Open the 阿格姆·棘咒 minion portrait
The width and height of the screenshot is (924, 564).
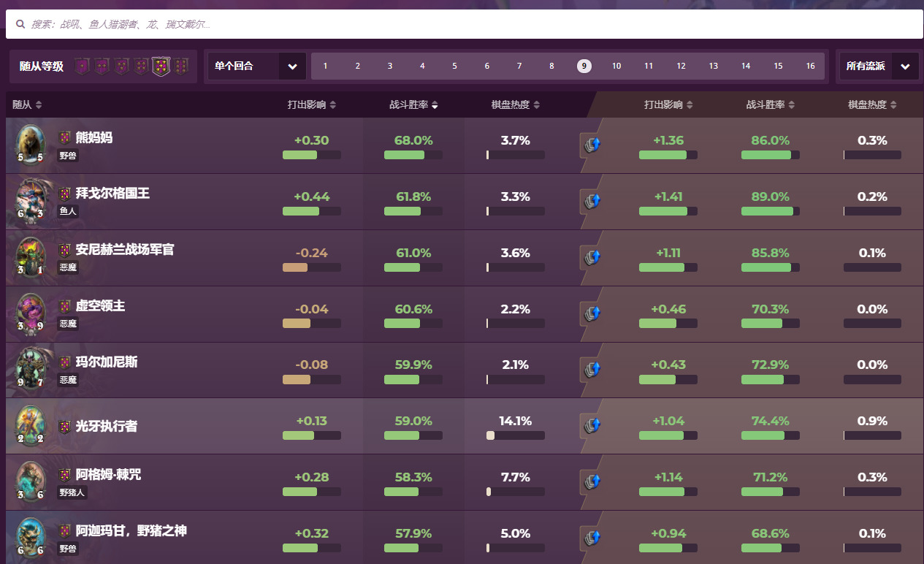point(31,481)
